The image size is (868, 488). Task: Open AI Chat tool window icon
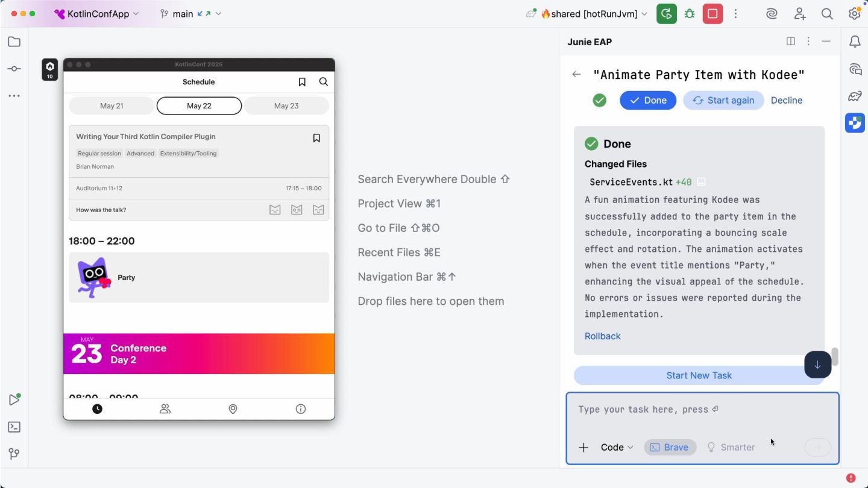point(855,69)
